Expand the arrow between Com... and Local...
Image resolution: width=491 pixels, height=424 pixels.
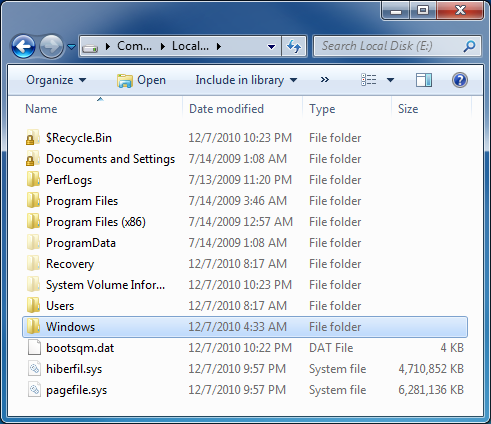[163, 46]
